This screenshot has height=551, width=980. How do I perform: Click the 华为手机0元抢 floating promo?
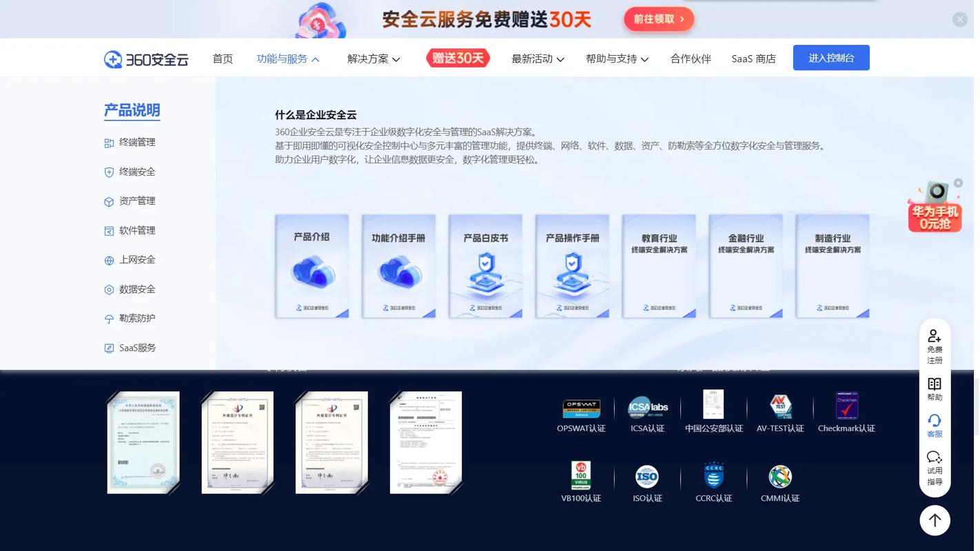point(935,207)
